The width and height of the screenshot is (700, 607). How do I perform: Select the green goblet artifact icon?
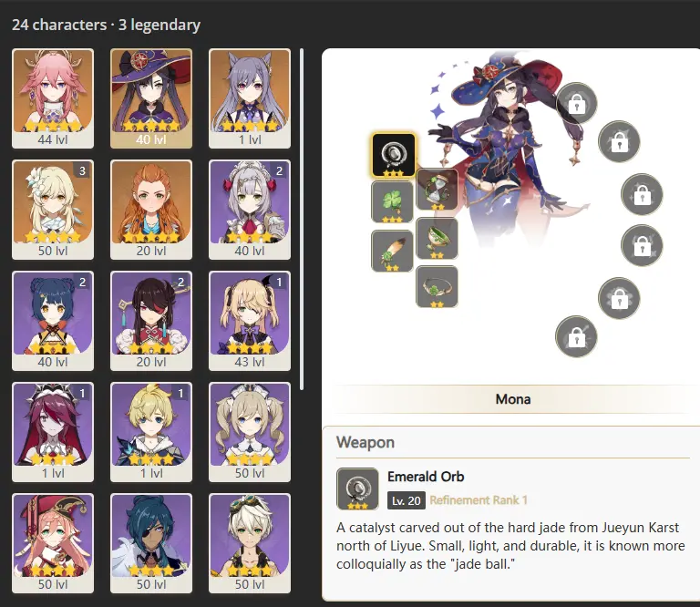[x=437, y=239]
